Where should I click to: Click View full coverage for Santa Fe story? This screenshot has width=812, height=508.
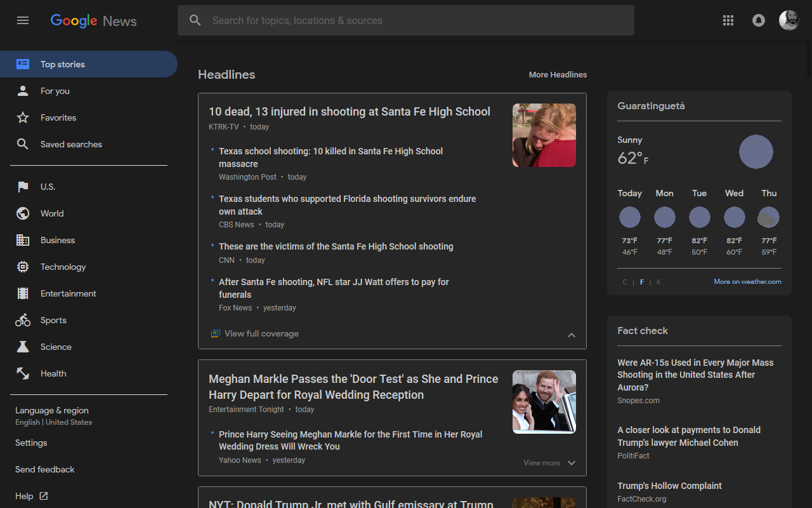(261, 333)
